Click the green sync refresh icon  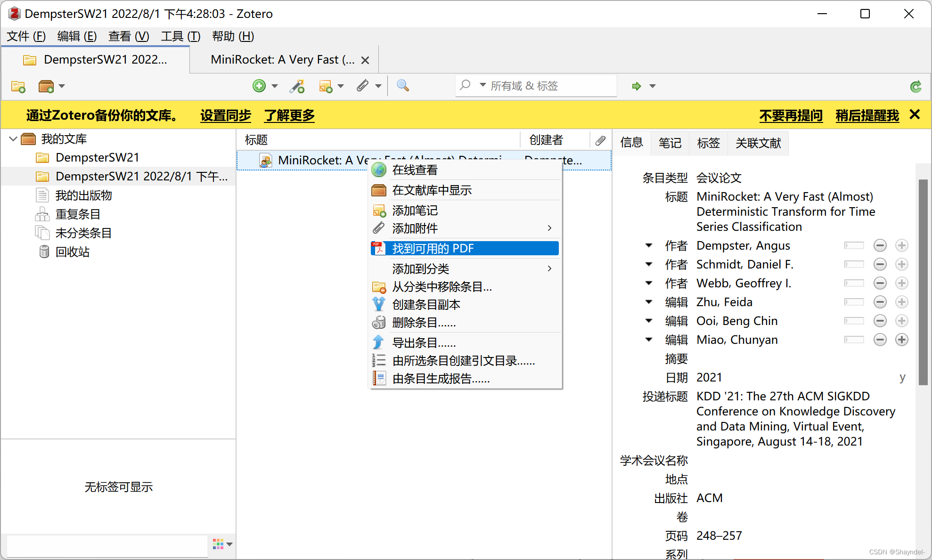click(916, 86)
